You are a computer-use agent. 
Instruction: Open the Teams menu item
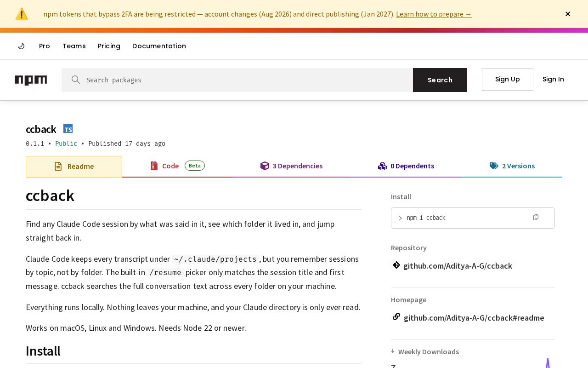coord(74,46)
